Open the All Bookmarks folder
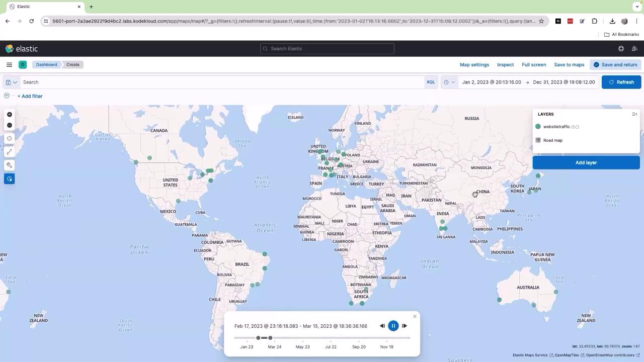This screenshot has height=362, width=644. [621, 34]
